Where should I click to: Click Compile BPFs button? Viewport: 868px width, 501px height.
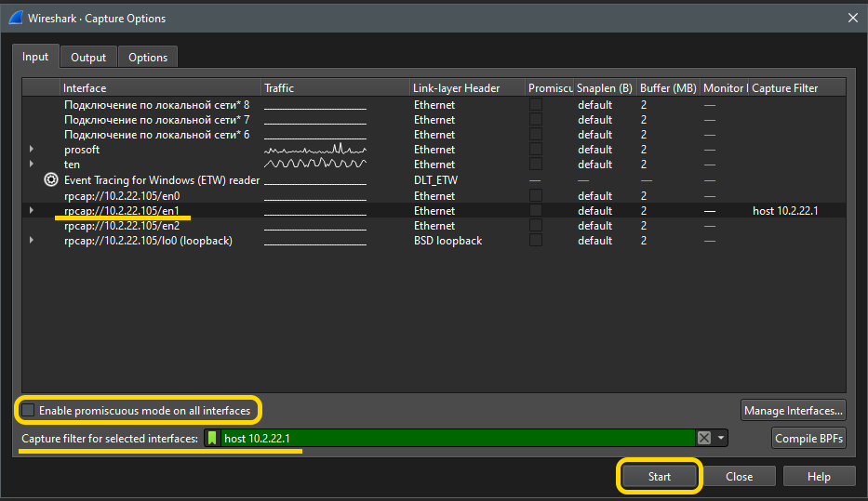click(808, 438)
